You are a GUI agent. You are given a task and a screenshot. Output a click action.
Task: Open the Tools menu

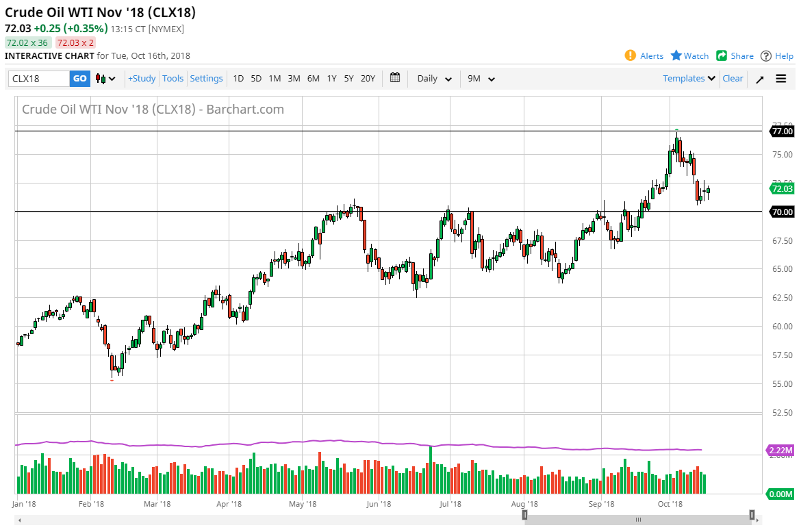point(173,78)
